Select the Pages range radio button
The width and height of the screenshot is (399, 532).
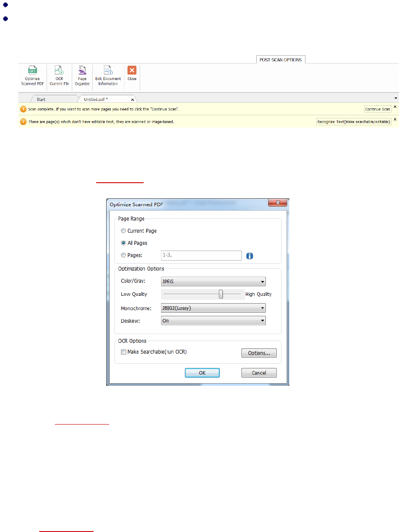tap(124, 255)
